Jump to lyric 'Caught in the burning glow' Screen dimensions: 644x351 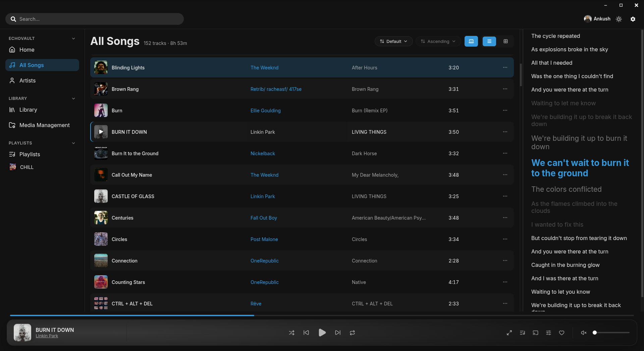click(566, 265)
